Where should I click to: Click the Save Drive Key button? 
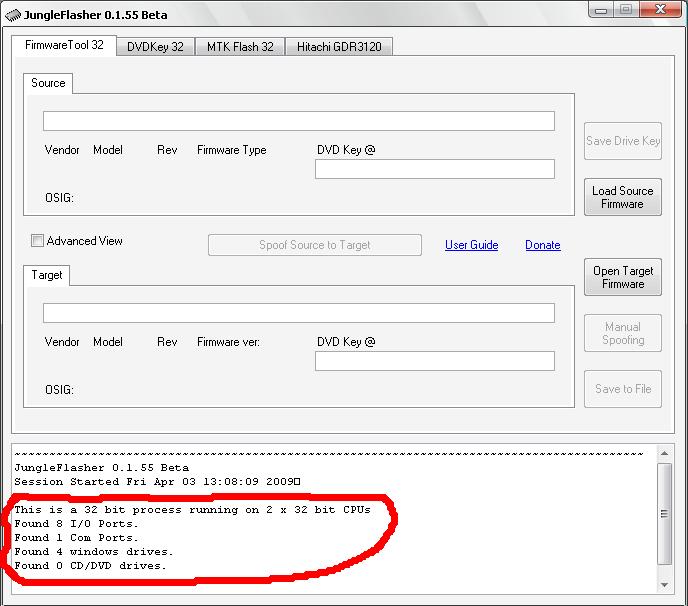click(623, 141)
